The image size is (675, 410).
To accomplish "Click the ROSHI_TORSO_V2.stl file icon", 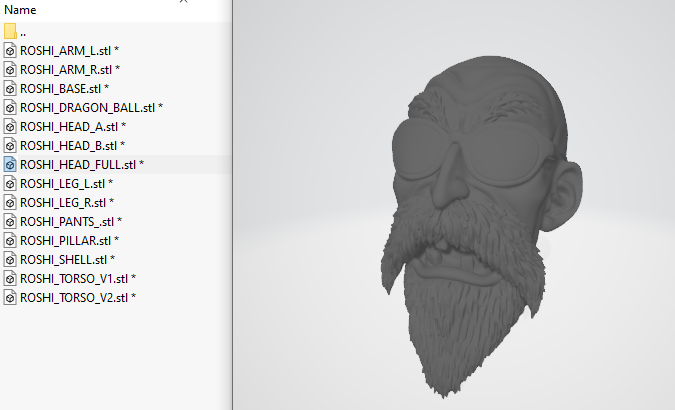I will pos(10,297).
